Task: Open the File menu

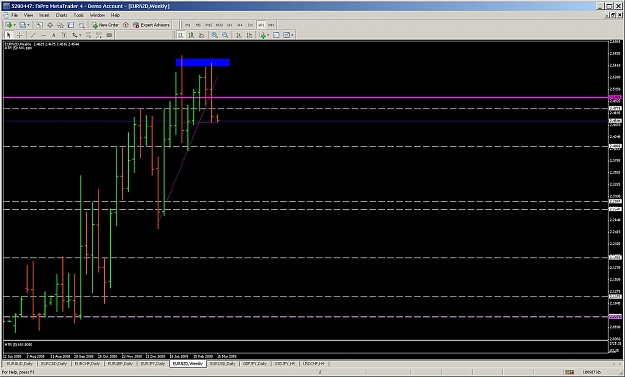Action: (x=14, y=15)
